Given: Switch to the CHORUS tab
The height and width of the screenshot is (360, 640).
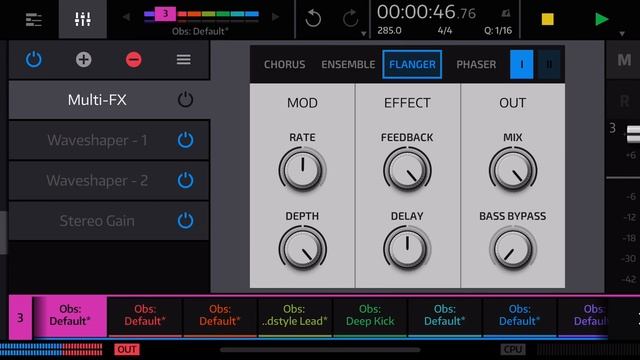Looking at the screenshot, I should pyautogui.click(x=284, y=64).
